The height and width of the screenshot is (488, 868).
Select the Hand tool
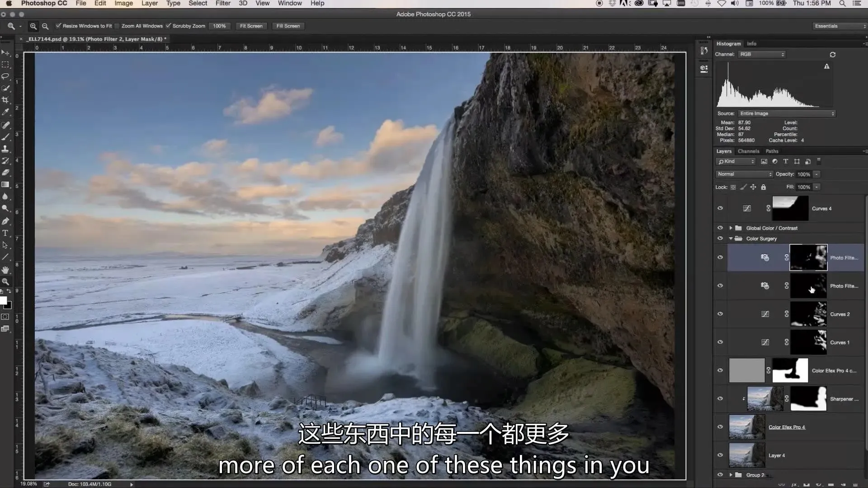tap(5, 270)
